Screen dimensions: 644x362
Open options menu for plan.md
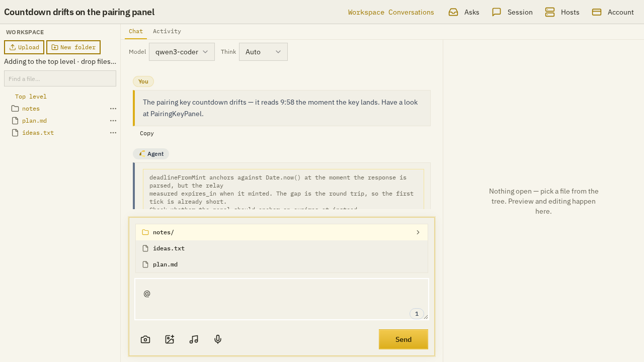click(x=113, y=121)
